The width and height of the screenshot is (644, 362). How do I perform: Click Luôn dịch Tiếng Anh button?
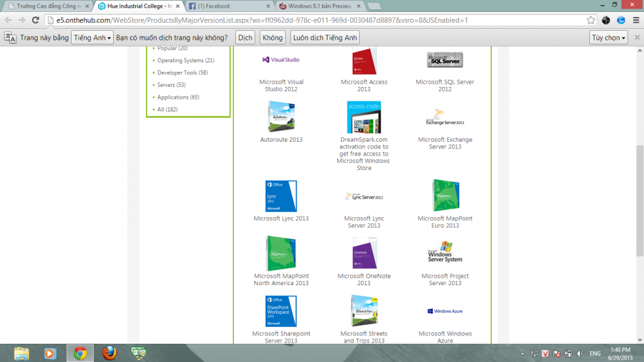click(x=325, y=37)
